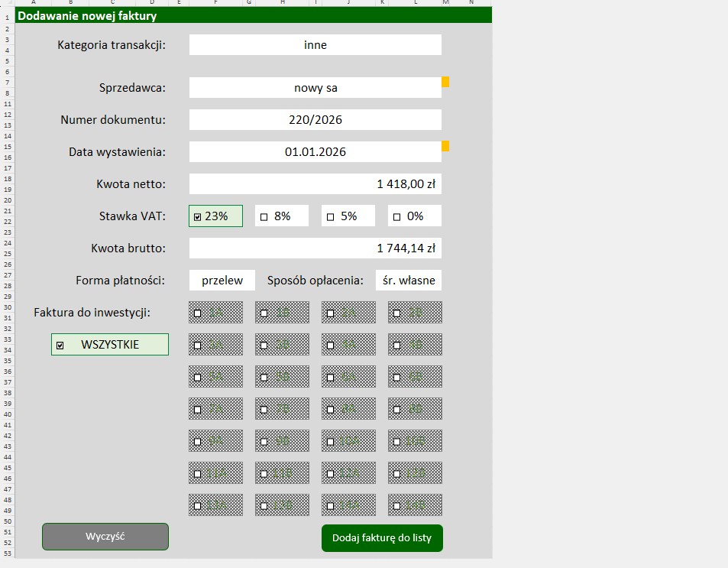Screen dimensions: 728x568
Task: Open the Forma płatności 'przelew' field
Action: (222, 281)
